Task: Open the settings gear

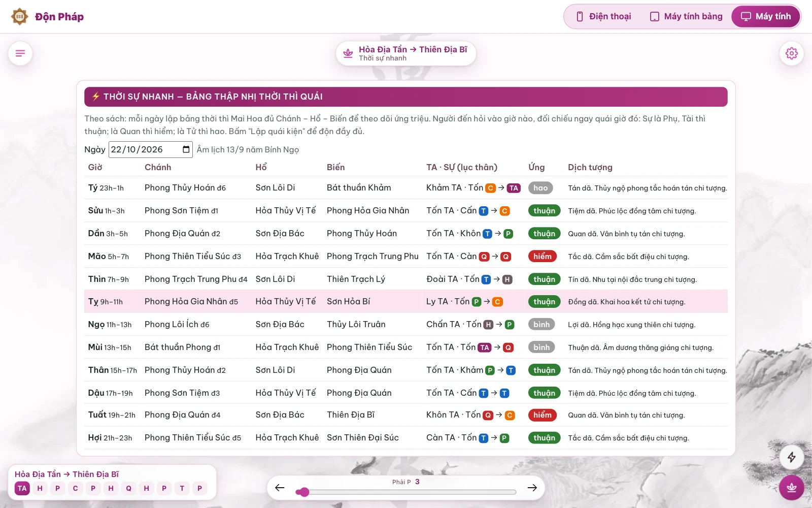Action: (792, 53)
